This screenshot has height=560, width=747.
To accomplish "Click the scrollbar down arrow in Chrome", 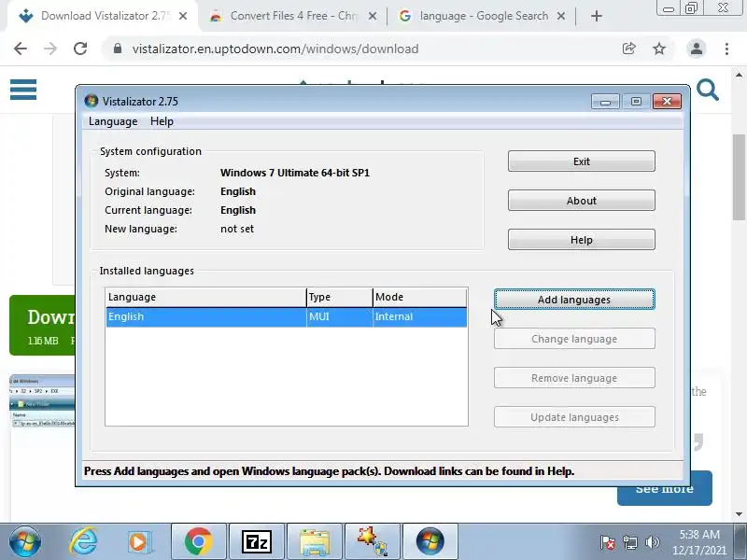I will (x=739, y=514).
